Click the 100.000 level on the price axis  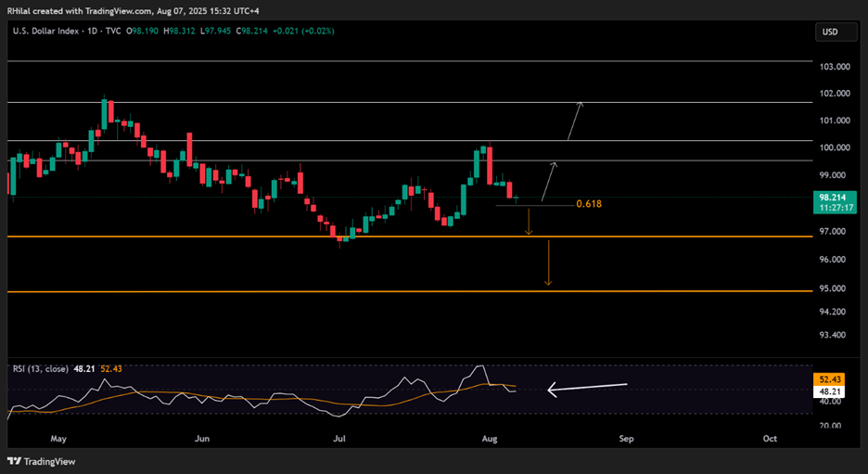[834, 147]
